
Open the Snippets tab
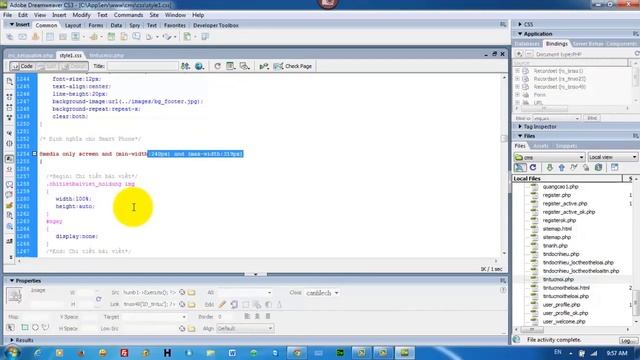click(566, 146)
